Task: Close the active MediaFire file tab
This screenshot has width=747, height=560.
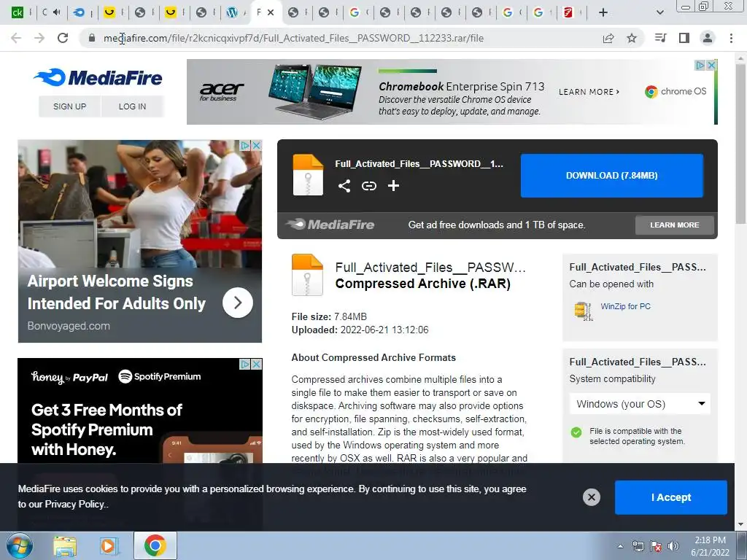Action: [x=271, y=12]
